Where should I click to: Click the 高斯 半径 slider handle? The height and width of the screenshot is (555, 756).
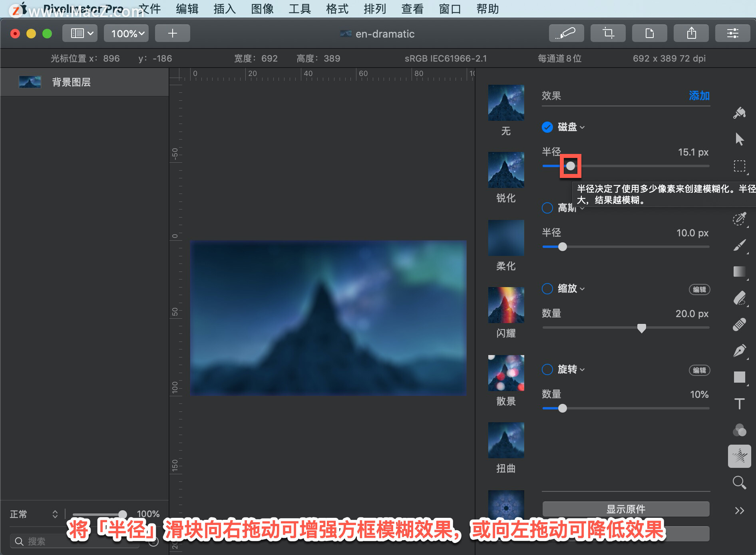click(x=563, y=247)
